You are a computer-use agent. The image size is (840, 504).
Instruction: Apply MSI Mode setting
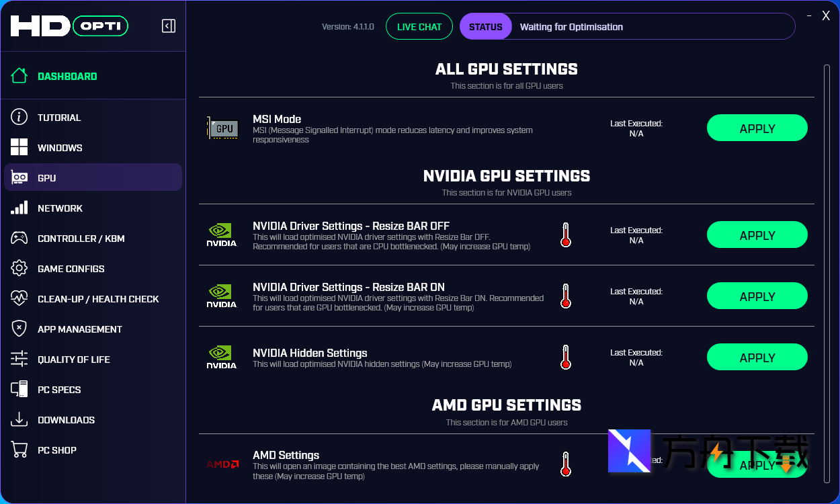tap(757, 128)
